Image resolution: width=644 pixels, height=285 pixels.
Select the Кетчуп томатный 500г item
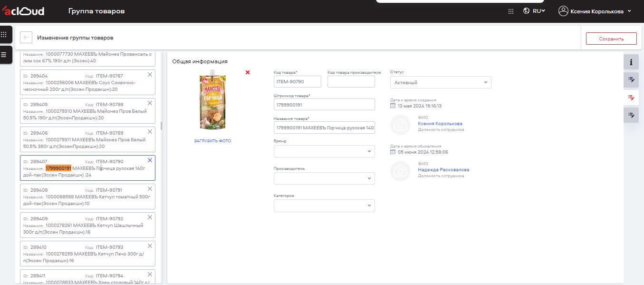(x=87, y=197)
